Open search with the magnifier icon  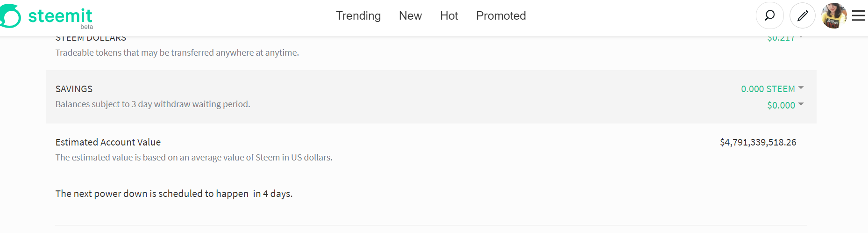click(769, 15)
